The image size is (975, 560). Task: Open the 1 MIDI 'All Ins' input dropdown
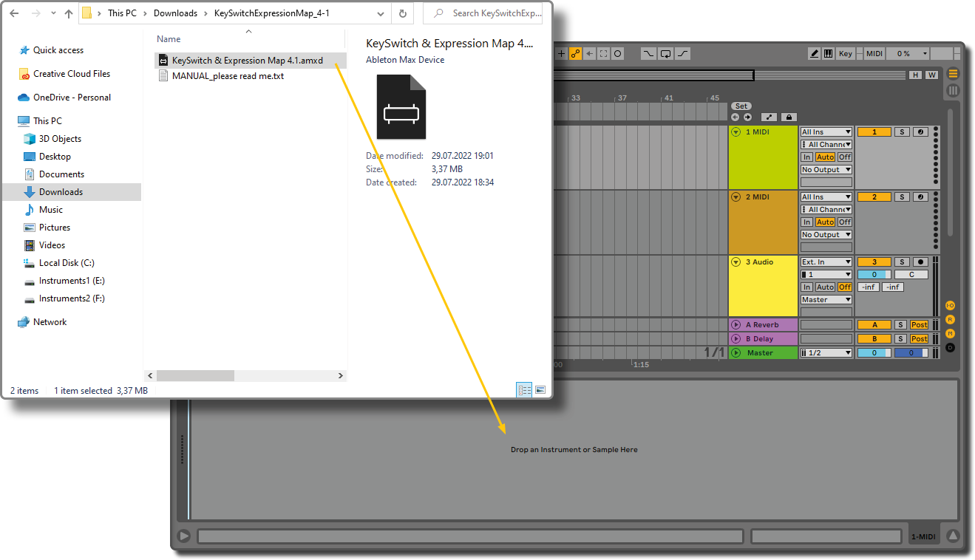point(826,132)
